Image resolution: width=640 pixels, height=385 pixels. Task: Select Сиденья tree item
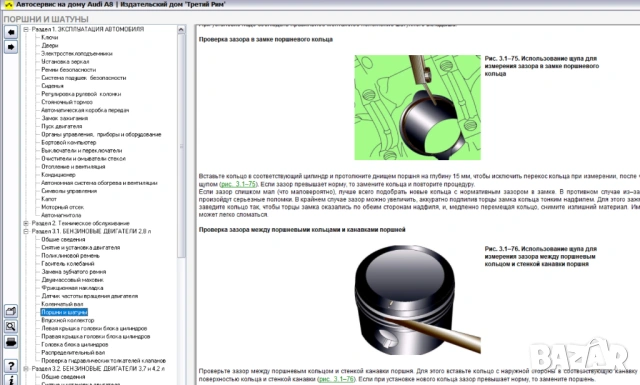(53, 86)
